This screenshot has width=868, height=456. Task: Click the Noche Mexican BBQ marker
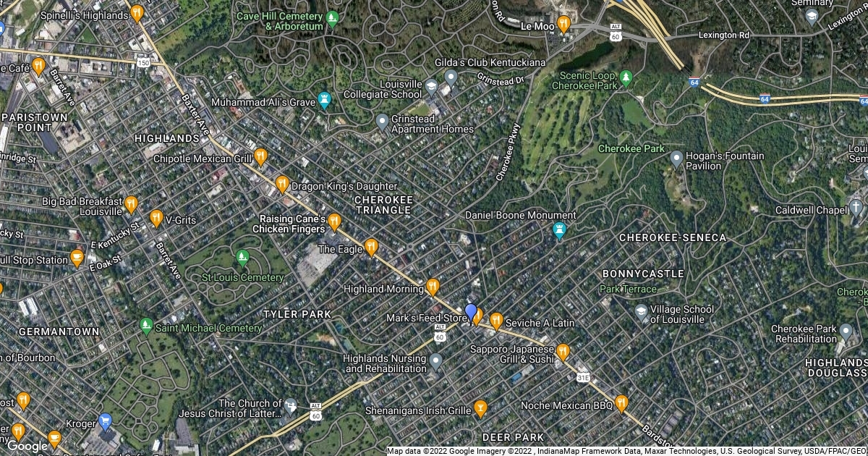click(621, 404)
